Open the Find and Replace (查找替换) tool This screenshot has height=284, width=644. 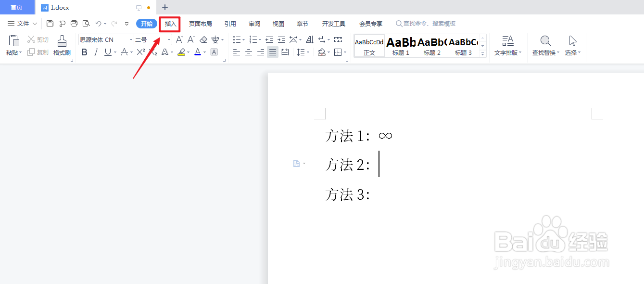[x=545, y=46]
